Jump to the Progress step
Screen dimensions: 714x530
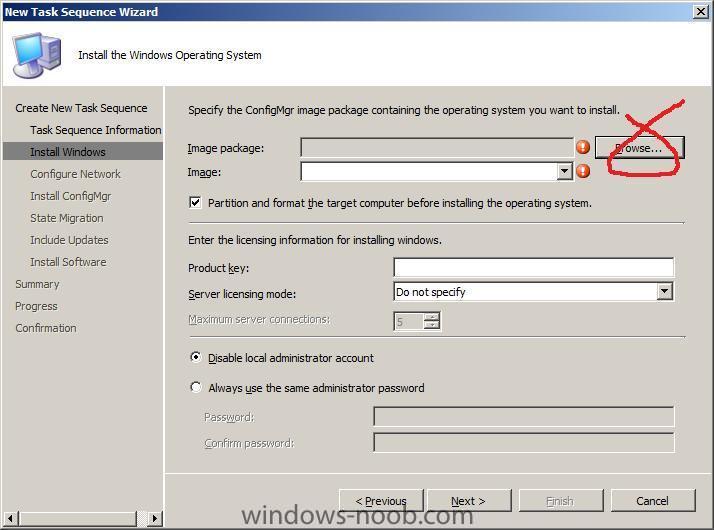(x=36, y=306)
